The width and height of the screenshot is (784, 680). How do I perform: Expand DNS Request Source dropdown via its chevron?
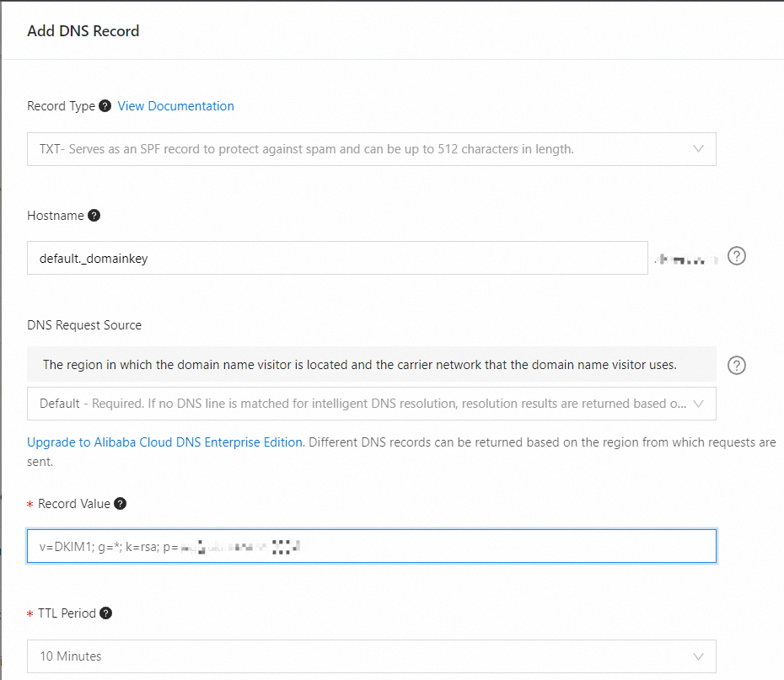coord(698,404)
